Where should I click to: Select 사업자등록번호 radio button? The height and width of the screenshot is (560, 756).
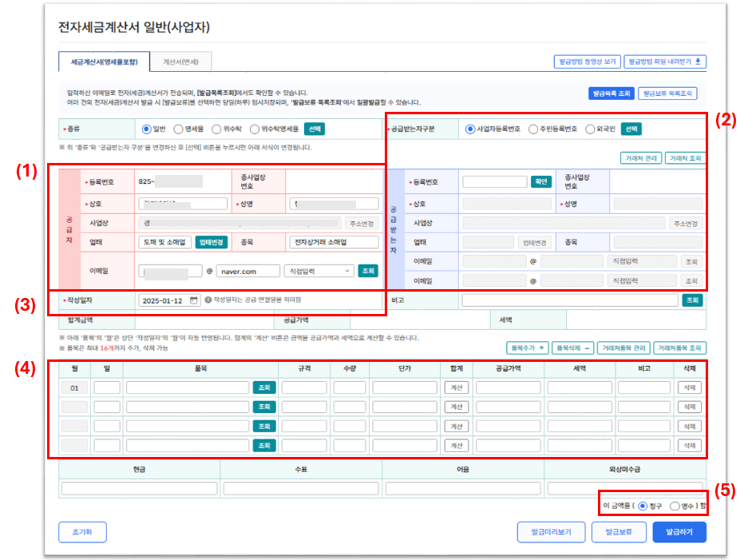coord(469,129)
